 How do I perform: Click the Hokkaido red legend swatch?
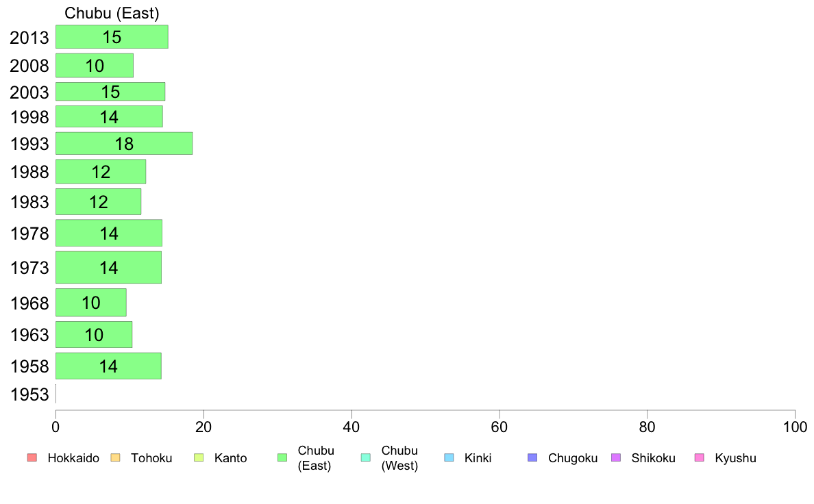click(x=32, y=457)
